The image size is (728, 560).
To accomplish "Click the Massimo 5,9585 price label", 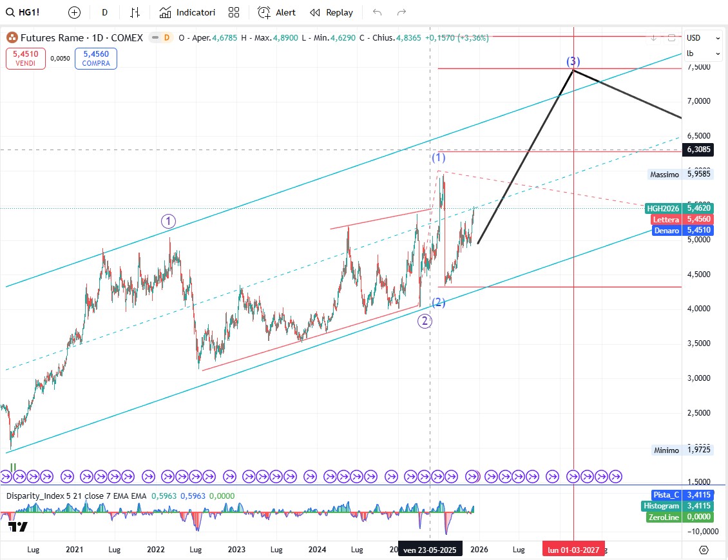I will (x=680, y=174).
